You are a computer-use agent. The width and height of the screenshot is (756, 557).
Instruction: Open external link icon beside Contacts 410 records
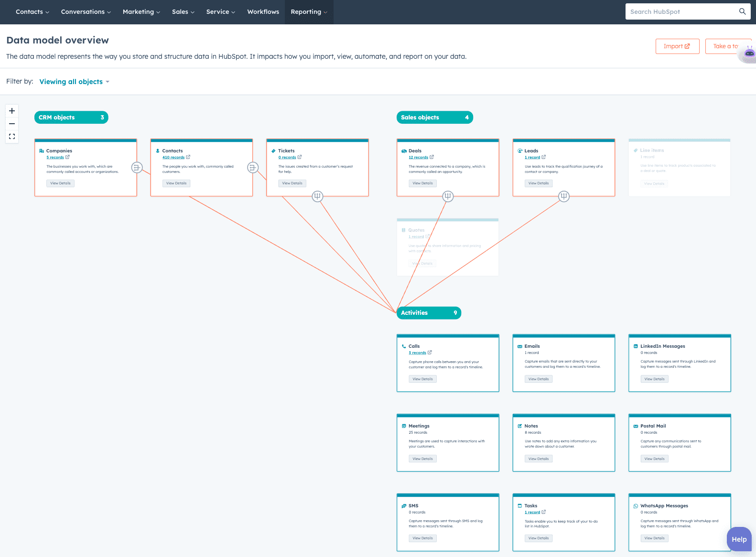pyautogui.click(x=188, y=157)
